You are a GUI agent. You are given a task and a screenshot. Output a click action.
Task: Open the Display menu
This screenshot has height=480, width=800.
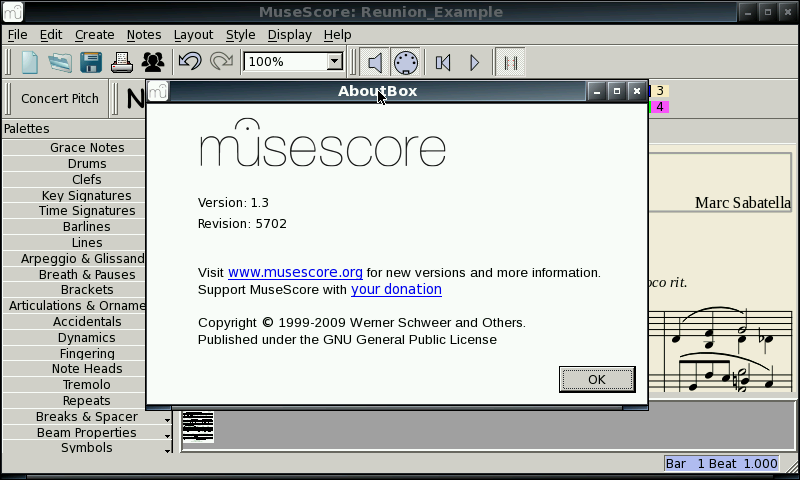pos(289,35)
